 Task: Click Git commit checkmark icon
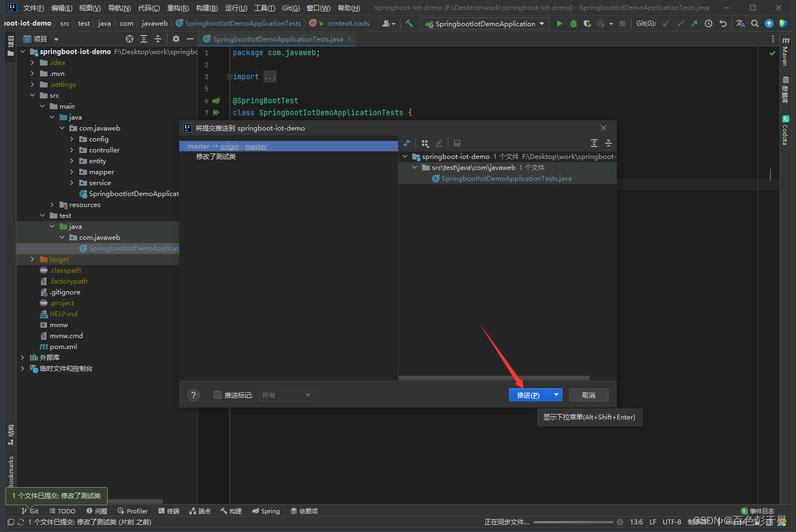pos(680,23)
